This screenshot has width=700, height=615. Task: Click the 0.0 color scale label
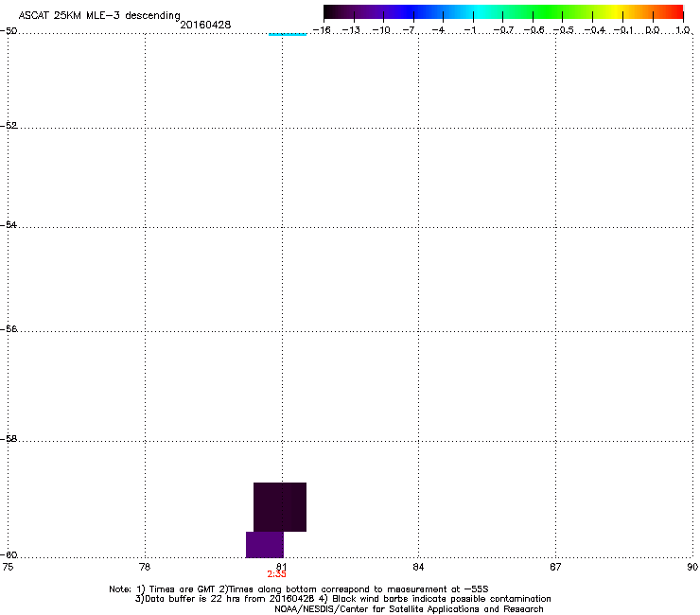click(653, 30)
